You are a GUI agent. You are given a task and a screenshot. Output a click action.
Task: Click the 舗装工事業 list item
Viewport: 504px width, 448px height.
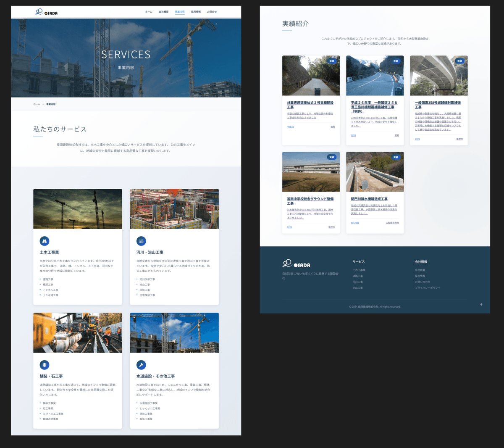click(49, 403)
